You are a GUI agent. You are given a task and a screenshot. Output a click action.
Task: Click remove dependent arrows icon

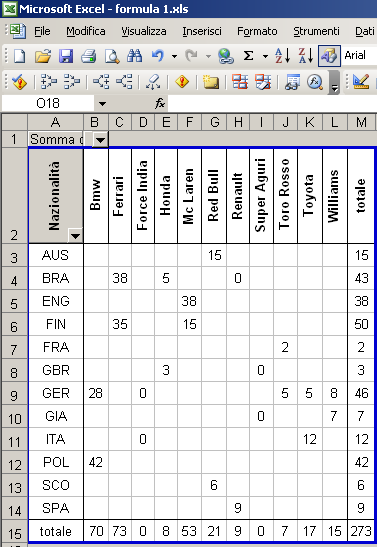124,82
